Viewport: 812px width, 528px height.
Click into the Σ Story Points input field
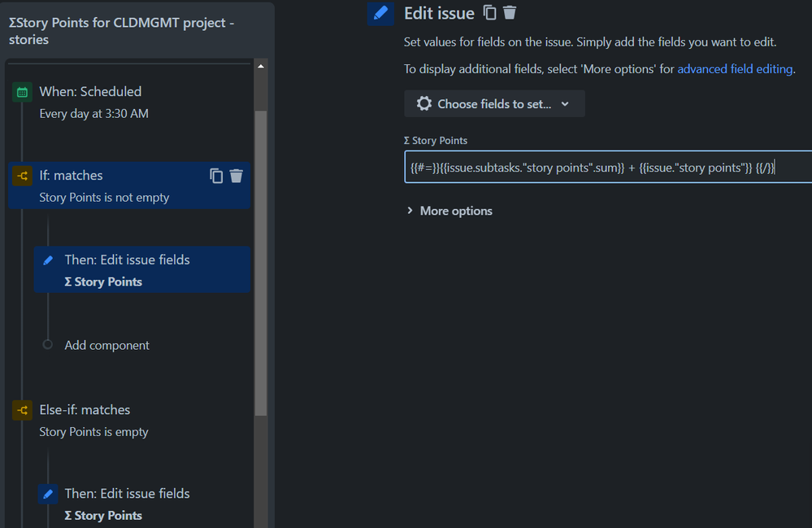click(608, 168)
